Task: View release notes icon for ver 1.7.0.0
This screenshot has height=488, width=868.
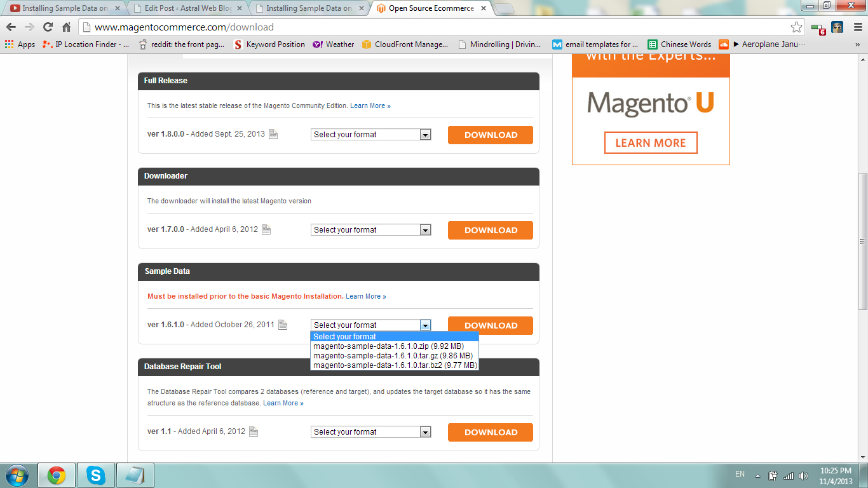Action: (x=266, y=229)
